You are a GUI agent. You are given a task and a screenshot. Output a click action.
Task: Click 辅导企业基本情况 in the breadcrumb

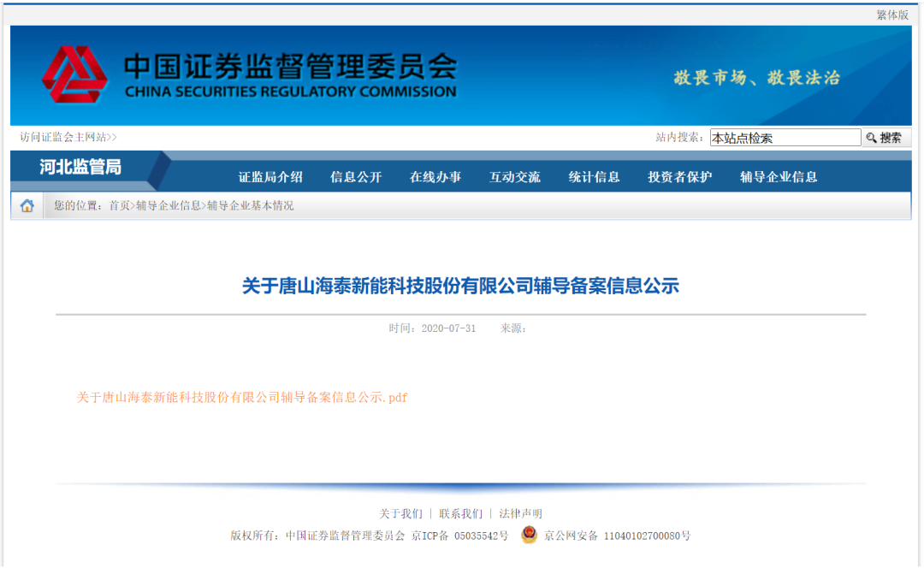[x=250, y=205]
